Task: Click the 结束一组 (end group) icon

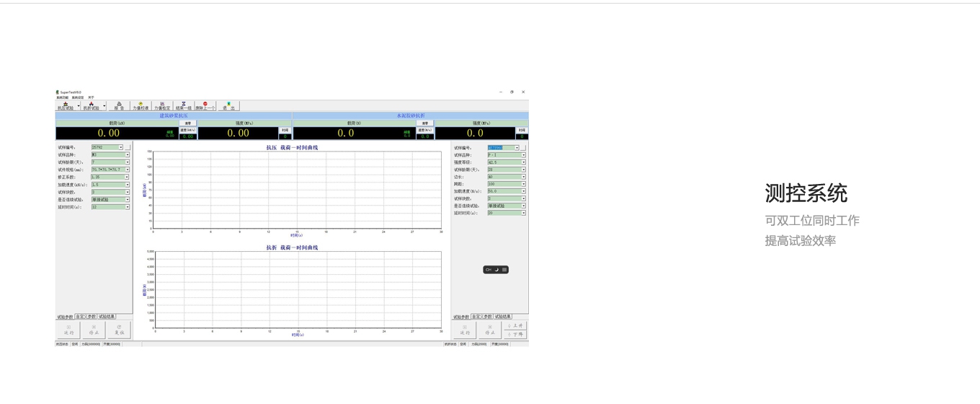Action: click(184, 106)
